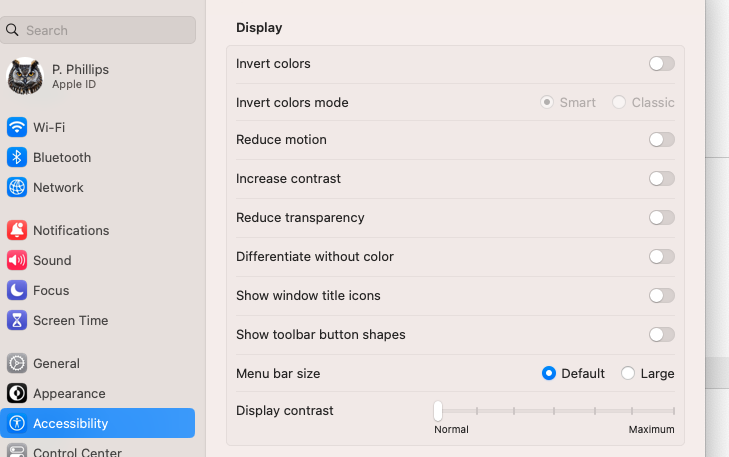Toggle Increase contrast switch
This screenshot has height=457, width=729.
(x=661, y=178)
